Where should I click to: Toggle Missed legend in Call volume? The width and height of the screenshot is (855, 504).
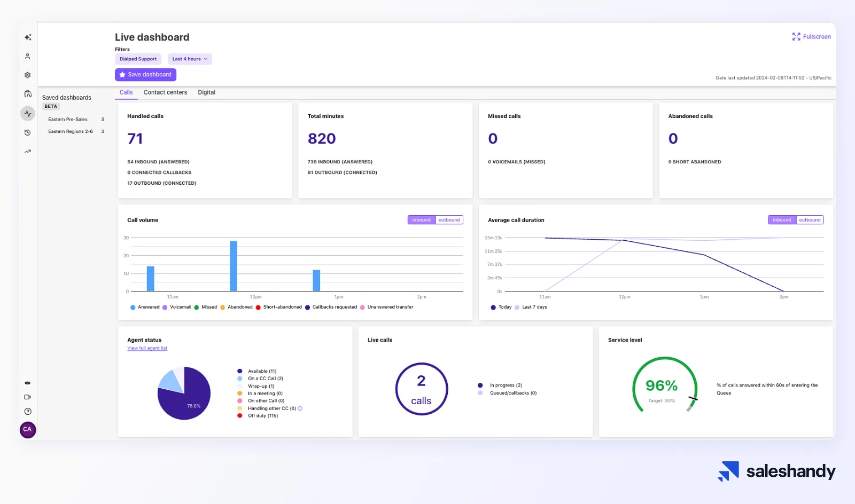pos(206,307)
